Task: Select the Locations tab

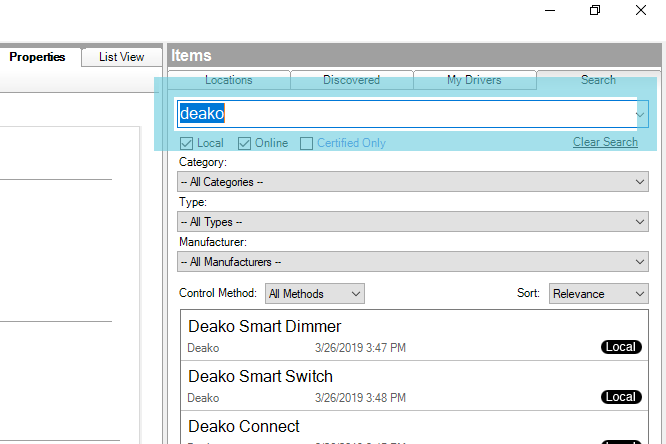Action: coord(229,80)
